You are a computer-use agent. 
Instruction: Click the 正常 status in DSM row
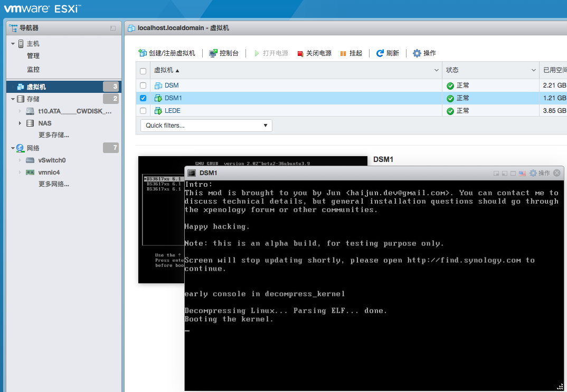coord(458,85)
